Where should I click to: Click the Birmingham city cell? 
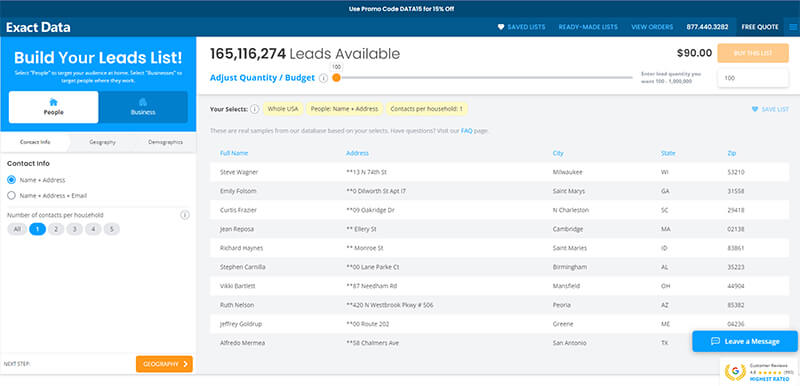pos(569,267)
